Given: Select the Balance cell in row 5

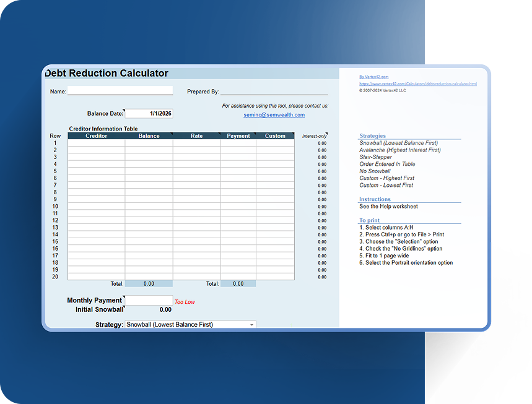Looking at the screenshot, I should point(149,171).
